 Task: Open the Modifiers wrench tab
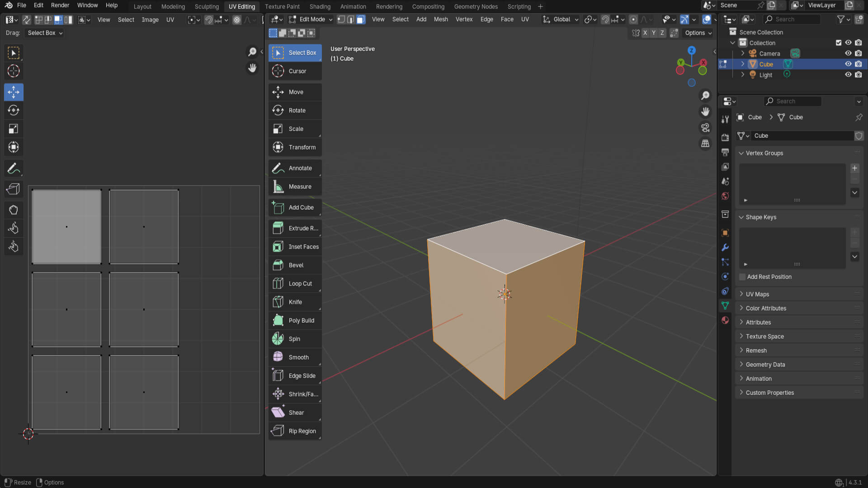click(725, 248)
